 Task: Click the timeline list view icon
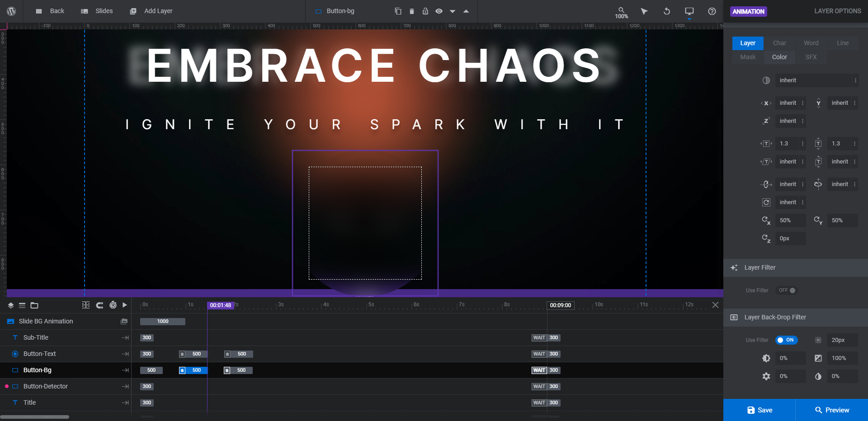coord(22,305)
